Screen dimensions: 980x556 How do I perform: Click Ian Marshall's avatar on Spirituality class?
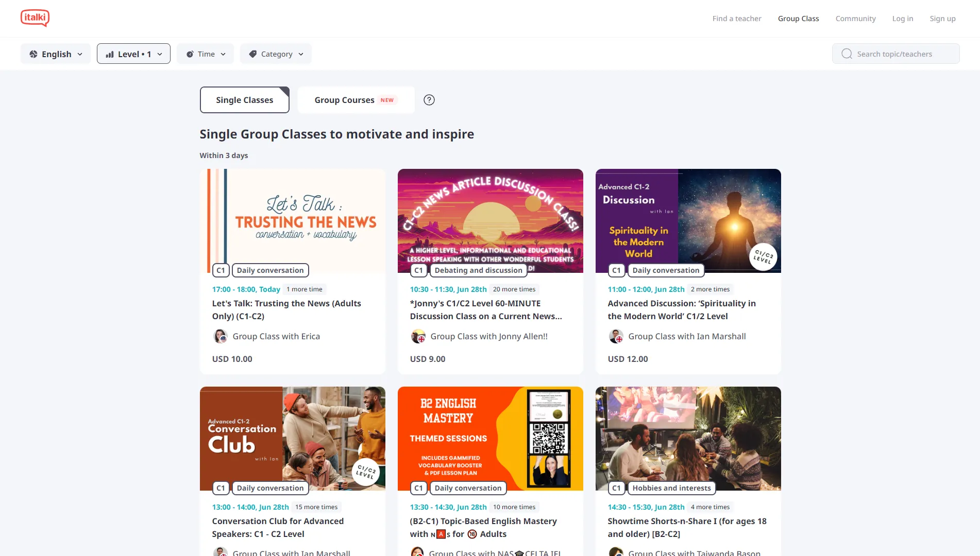point(616,336)
